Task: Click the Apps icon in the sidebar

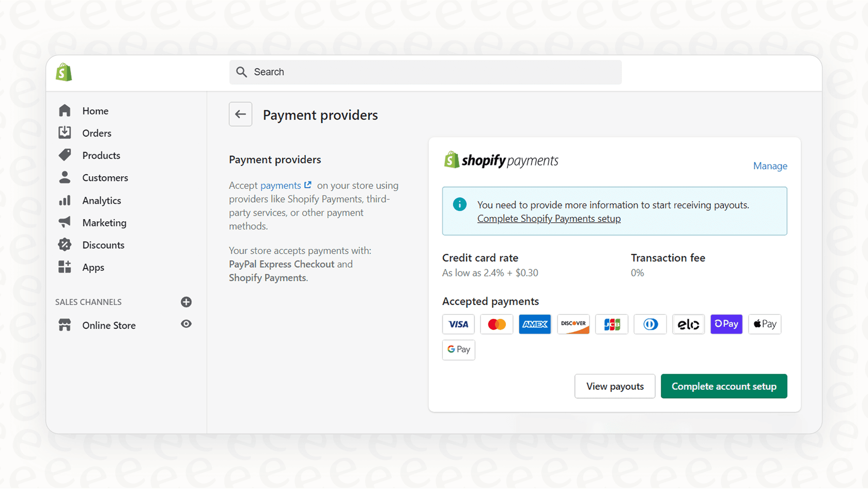Action: pyautogui.click(x=65, y=267)
